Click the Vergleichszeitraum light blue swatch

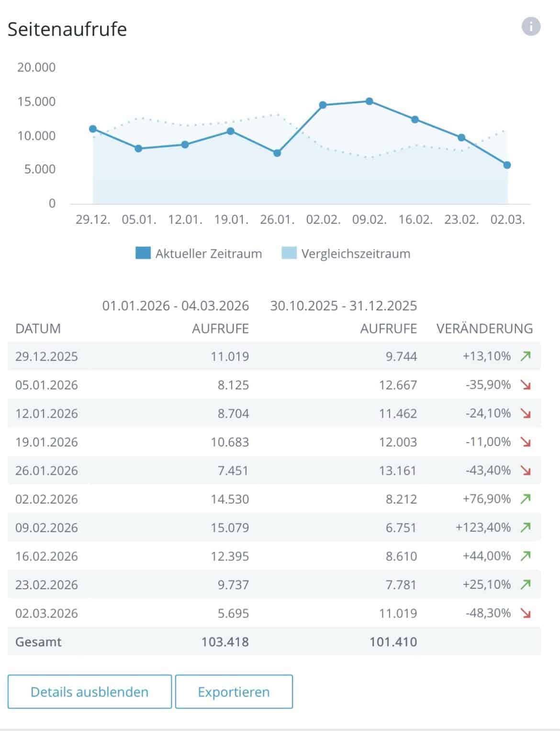tap(289, 253)
